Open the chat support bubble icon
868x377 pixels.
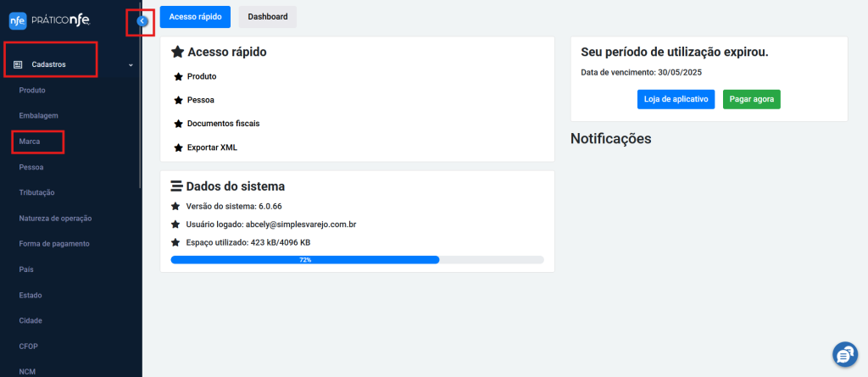[845, 354]
